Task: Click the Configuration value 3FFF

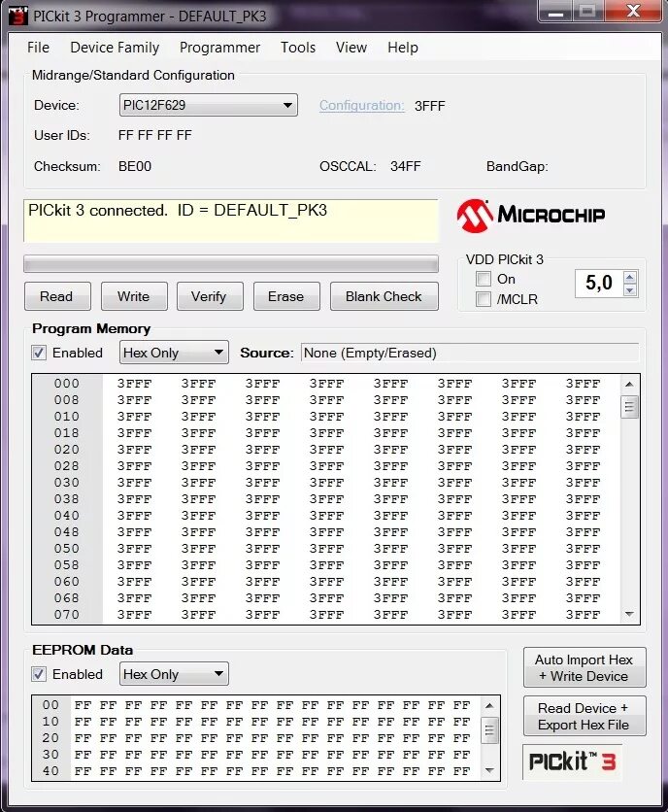Action: click(x=430, y=106)
